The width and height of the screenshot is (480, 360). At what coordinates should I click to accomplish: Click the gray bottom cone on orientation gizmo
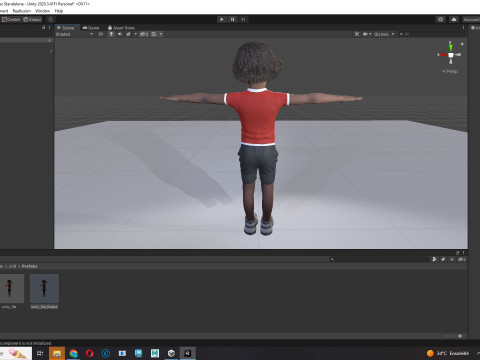[451, 61]
